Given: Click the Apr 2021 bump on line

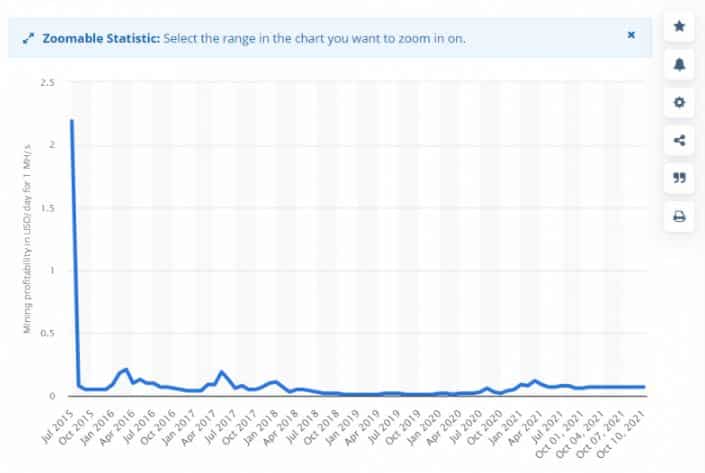Looking at the screenshot, I should point(535,381).
